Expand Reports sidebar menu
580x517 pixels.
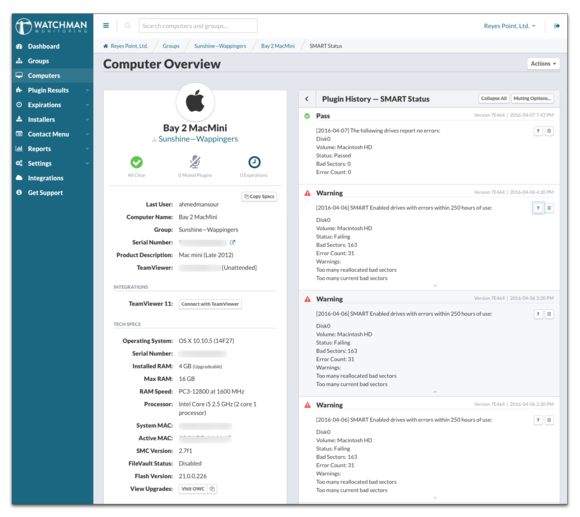(x=52, y=149)
